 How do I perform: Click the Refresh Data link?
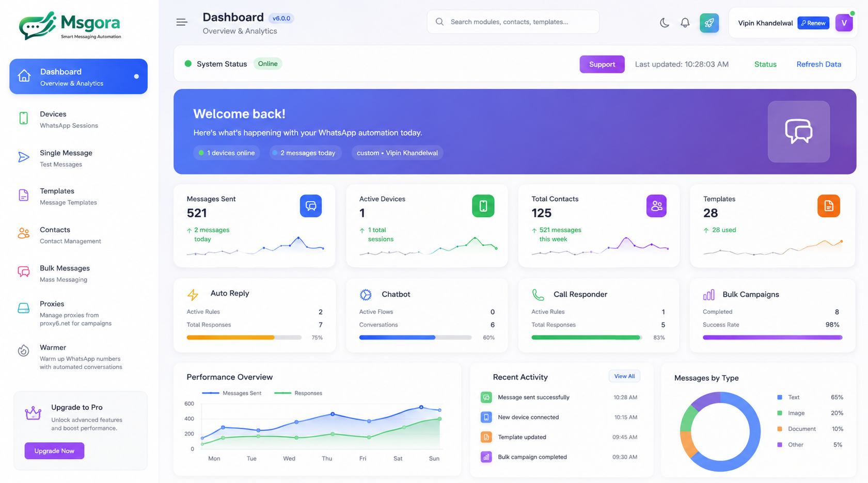[818, 65]
